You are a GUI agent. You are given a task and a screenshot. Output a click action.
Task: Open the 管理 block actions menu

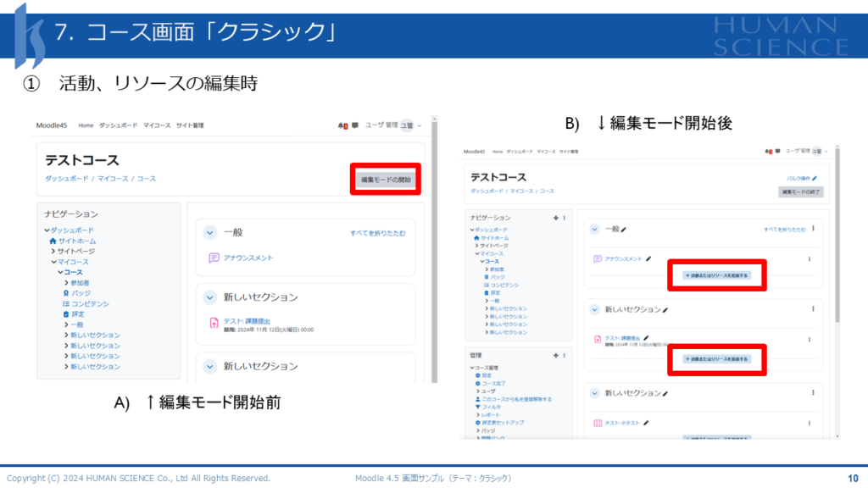click(x=564, y=355)
